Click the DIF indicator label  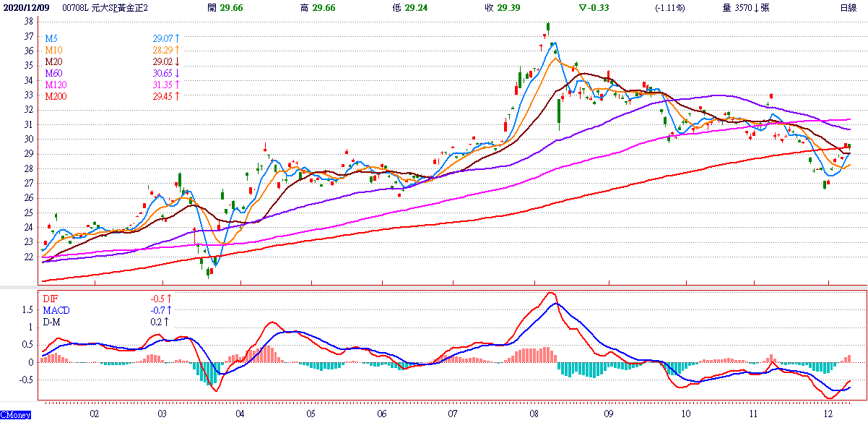pyautogui.click(x=51, y=298)
